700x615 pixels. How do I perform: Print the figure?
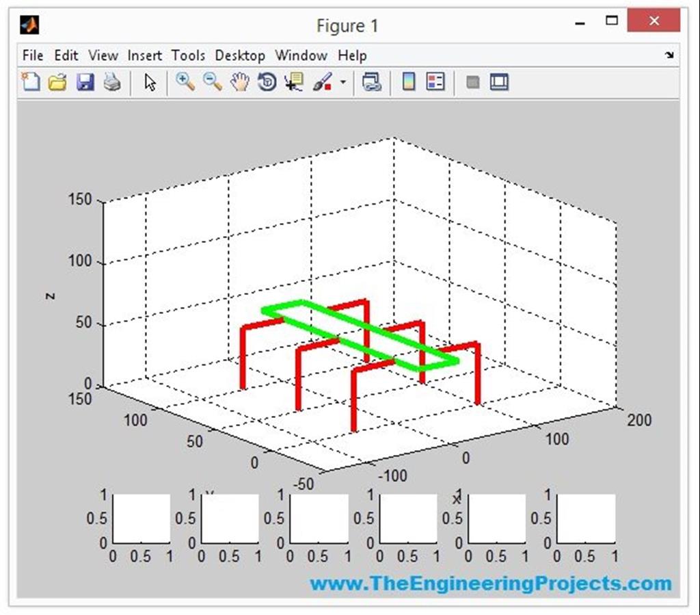point(112,81)
